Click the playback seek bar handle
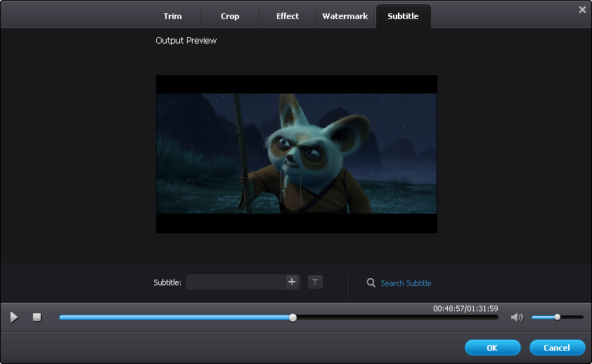 (293, 318)
